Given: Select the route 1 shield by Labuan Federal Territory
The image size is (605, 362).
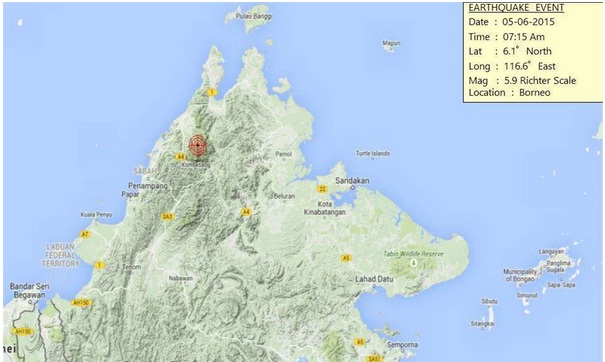Looking at the screenshot, I should [x=100, y=265].
